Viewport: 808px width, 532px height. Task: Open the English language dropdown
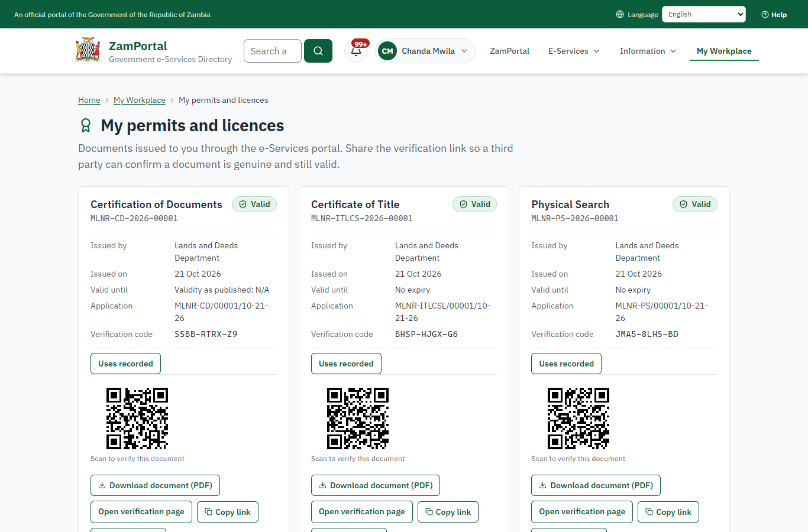pos(704,14)
